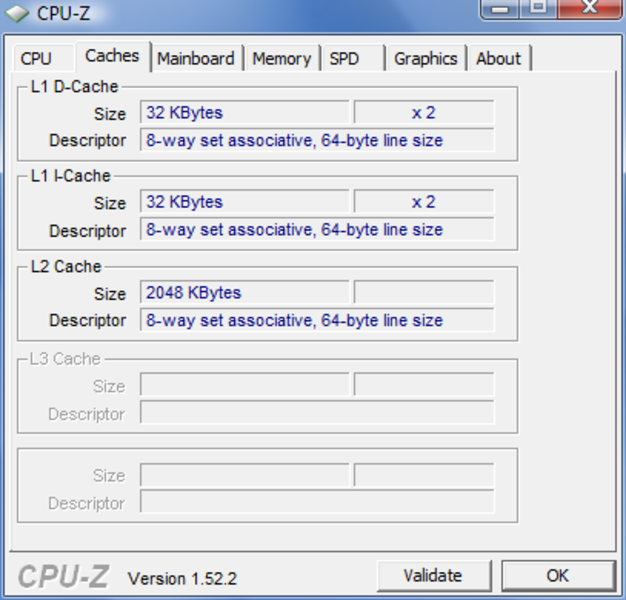Click the Validate button
The width and height of the screenshot is (626, 600).
pos(434,576)
